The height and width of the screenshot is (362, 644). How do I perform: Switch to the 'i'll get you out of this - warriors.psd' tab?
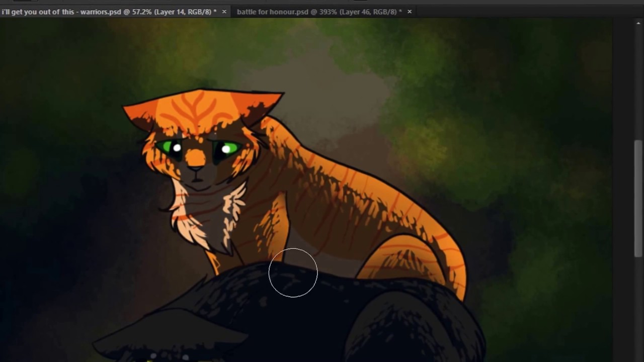click(109, 12)
